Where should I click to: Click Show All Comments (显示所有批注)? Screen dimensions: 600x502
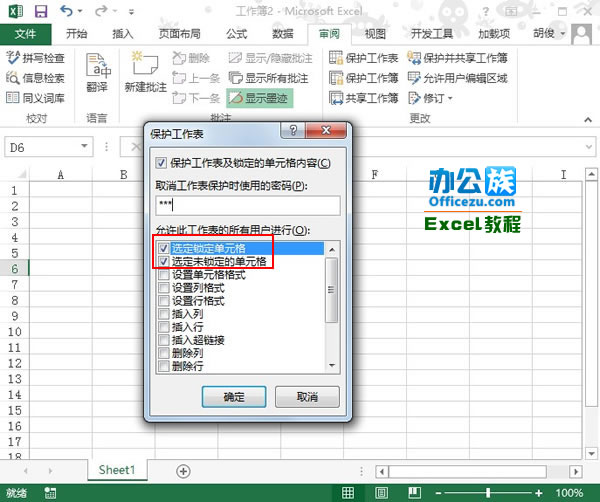pyautogui.click(x=268, y=78)
